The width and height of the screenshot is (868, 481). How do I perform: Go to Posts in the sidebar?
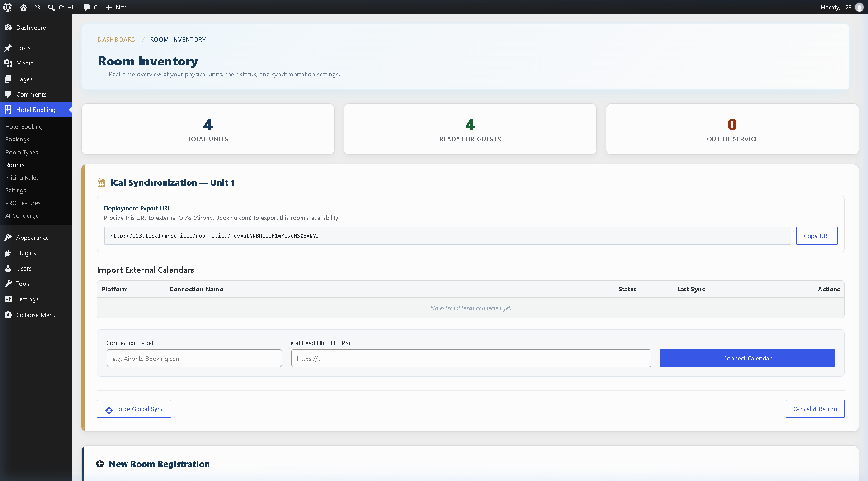(x=36, y=48)
